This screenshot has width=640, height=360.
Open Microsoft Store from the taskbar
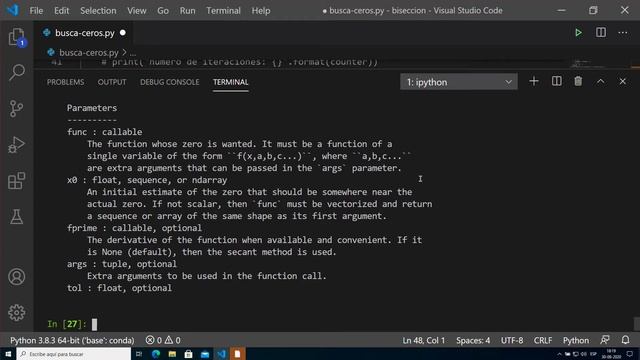(x=188, y=354)
